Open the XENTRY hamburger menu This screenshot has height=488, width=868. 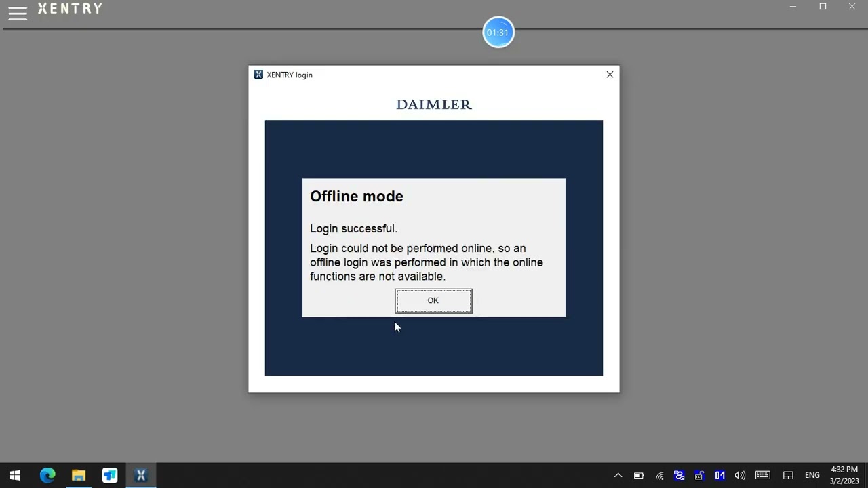pyautogui.click(x=18, y=13)
